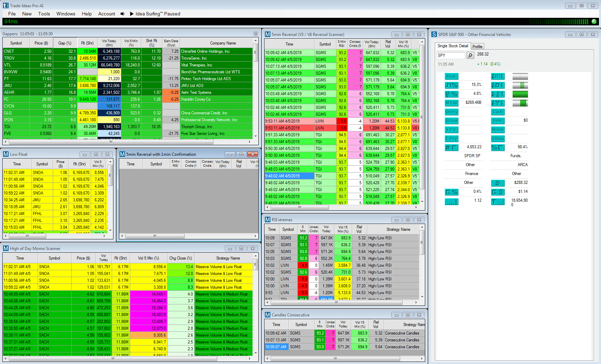Screen dimensions: 601x364
Task: Click the change percent icon showing 0.4%
Action: point(451,192)
